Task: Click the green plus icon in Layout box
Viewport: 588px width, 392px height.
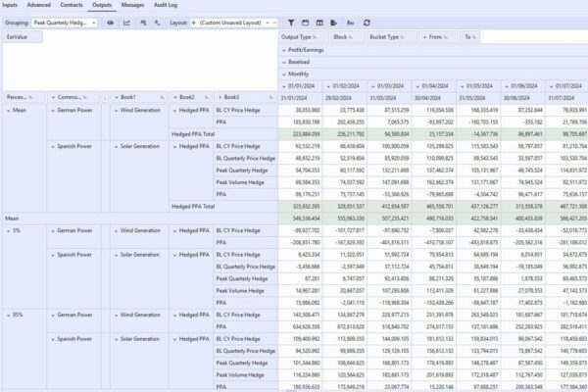Action: click(x=194, y=23)
